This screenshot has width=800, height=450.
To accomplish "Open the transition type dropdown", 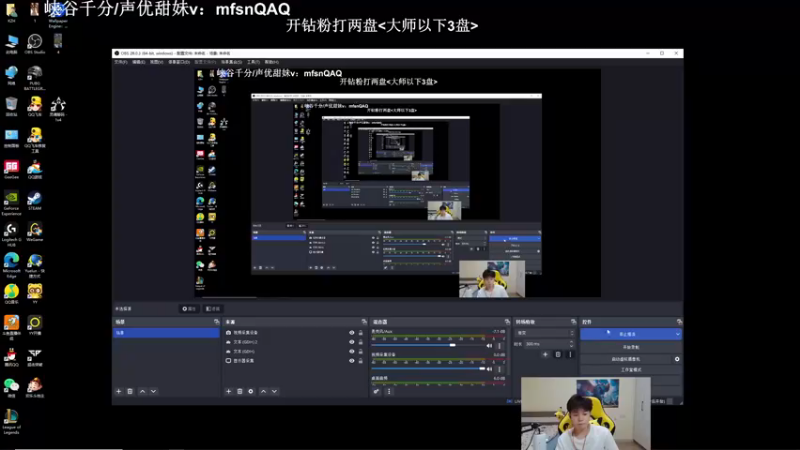I will (x=545, y=333).
